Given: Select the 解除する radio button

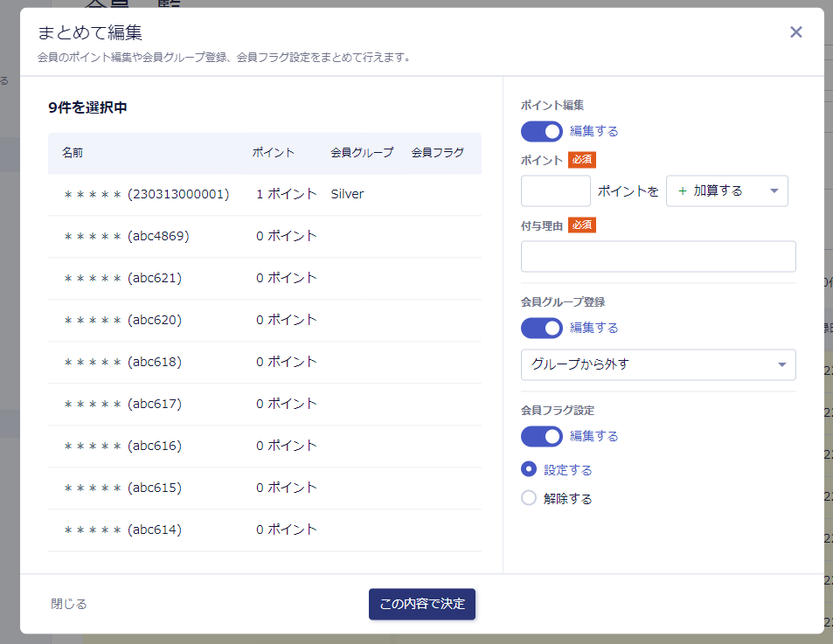Looking at the screenshot, I should click(x=529, y=498).
